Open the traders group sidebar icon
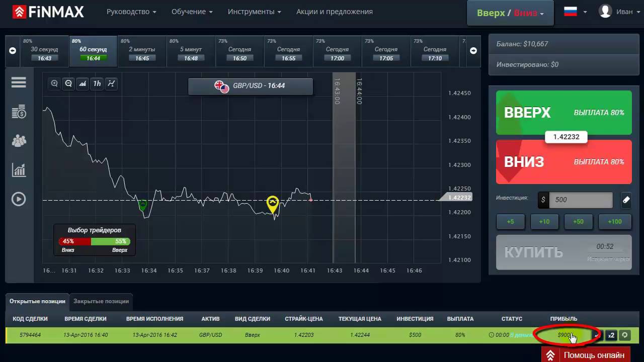 click(x=19, y=141)
